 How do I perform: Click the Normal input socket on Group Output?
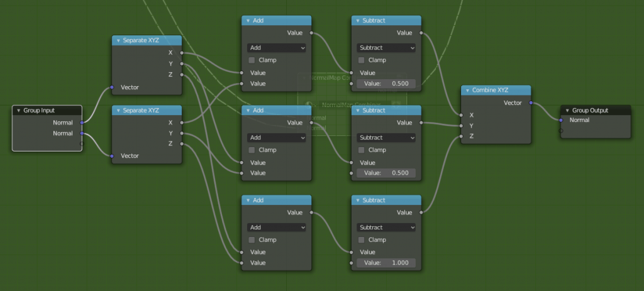(561, 120)
